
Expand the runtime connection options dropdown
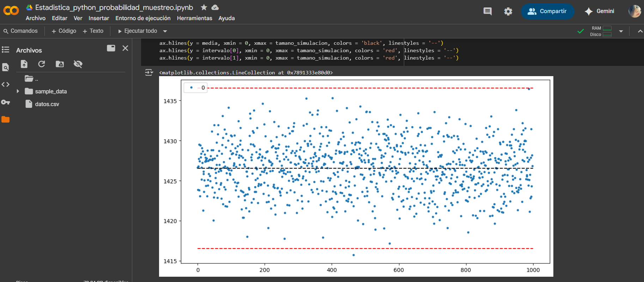621,31
